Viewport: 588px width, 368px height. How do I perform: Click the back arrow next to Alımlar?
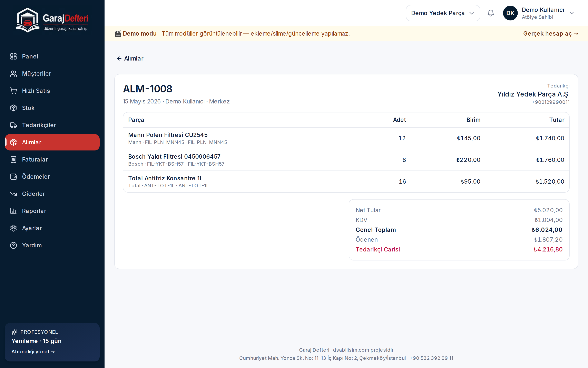tap(119, 58)
